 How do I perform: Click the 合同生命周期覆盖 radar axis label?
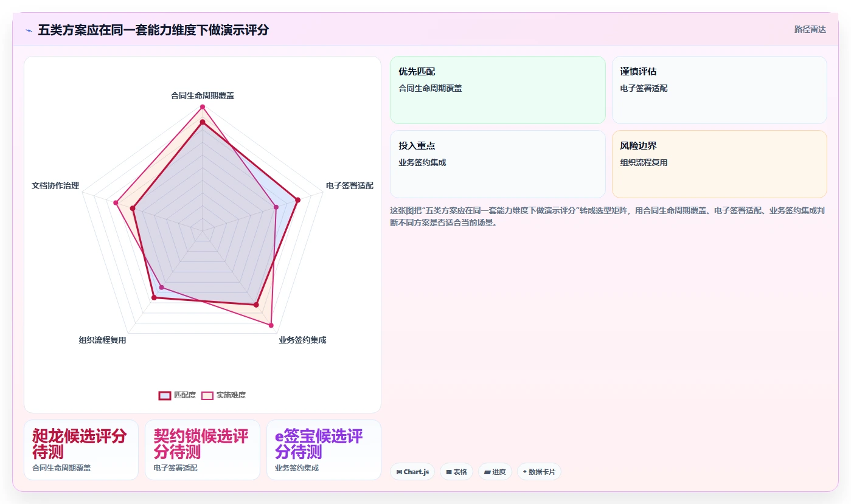pos(203,95)
